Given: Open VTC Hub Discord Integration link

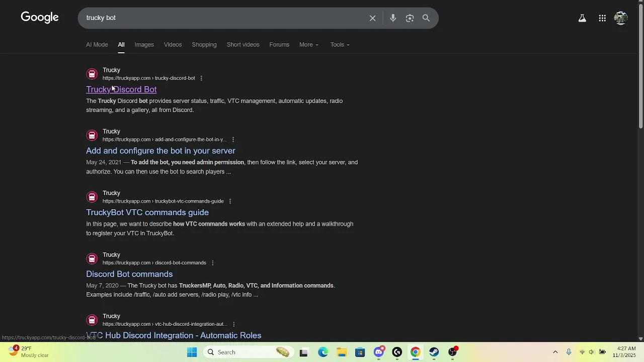Looking at the screenshot, I should click(x=174, y=335).
